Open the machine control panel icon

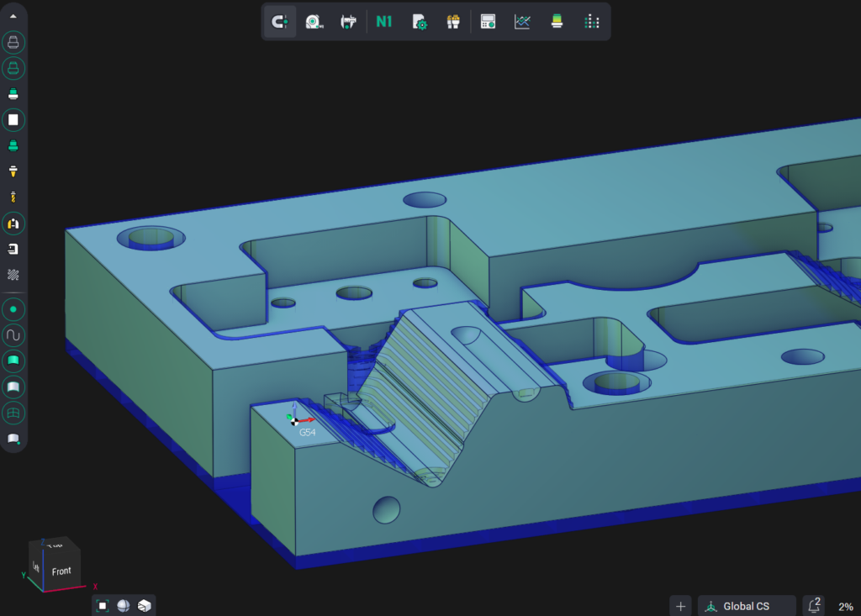coord(488,22)
